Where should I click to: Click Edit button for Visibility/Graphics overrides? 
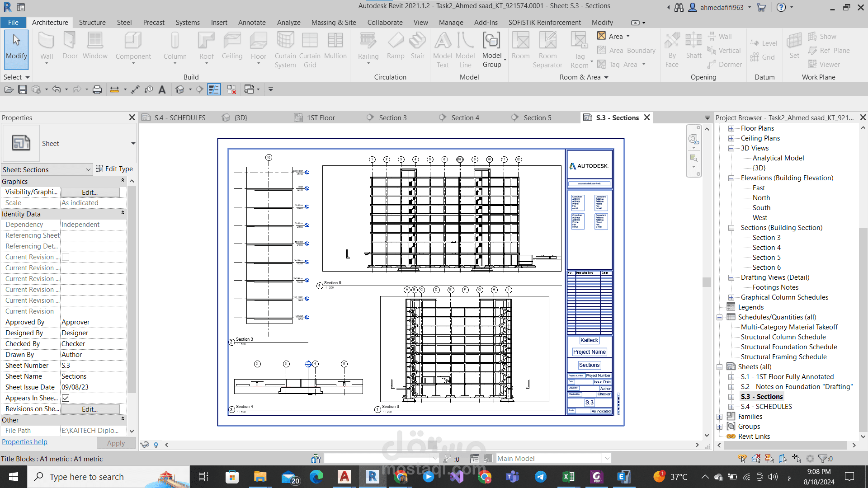click(x=90, y=192)
